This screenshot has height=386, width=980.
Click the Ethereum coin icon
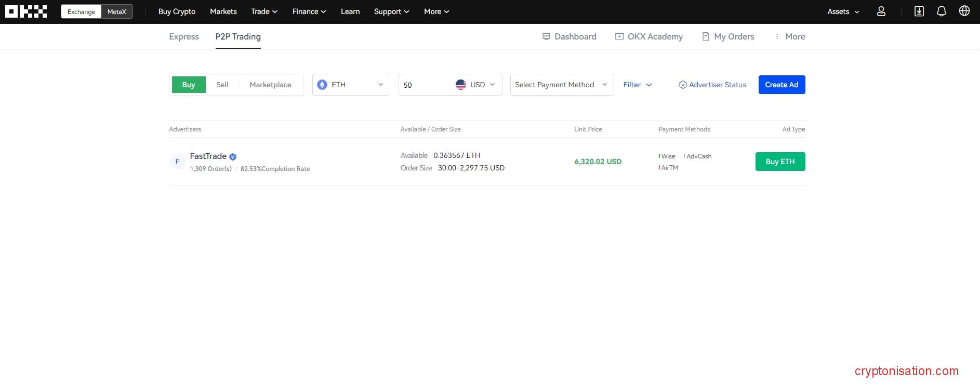322,85
